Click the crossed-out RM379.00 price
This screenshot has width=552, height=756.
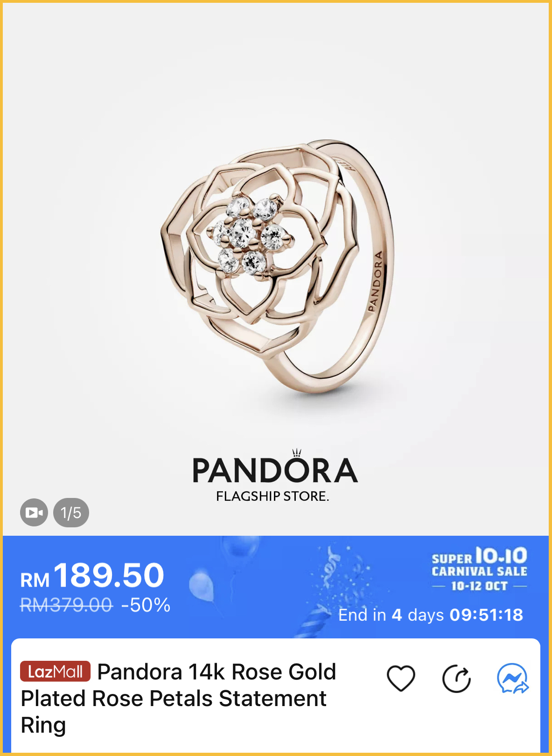pos(66,605)
